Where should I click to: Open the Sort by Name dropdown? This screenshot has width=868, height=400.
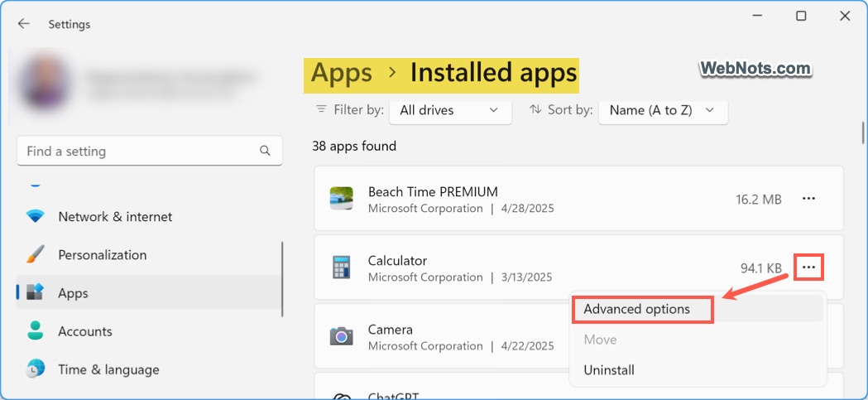pyautogui.click(x=663, y=110)
